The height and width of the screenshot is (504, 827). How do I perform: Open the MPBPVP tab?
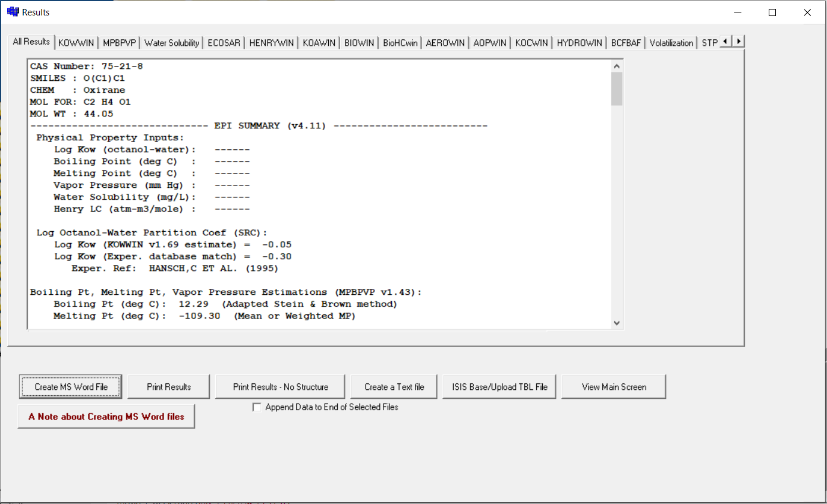(120, 43)
